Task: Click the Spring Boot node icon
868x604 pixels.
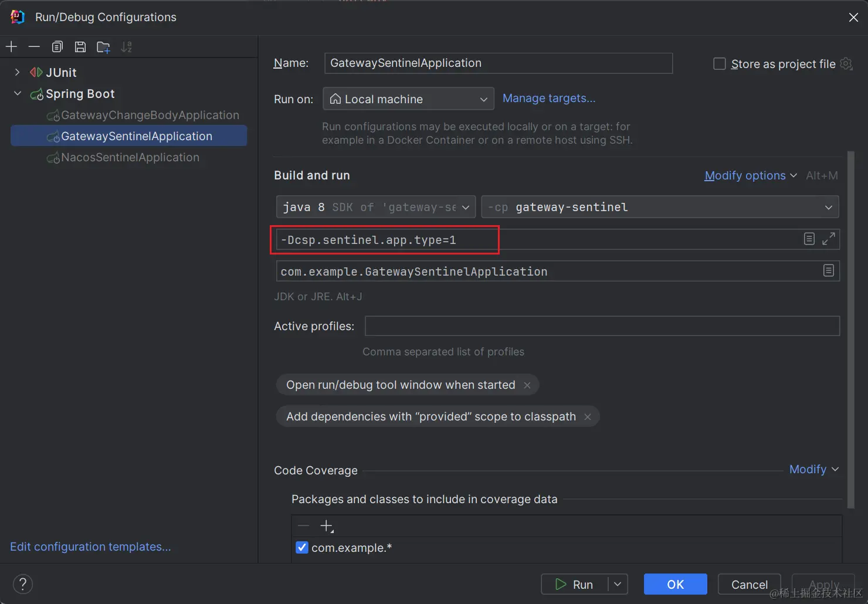Action: tap(37, 94)
